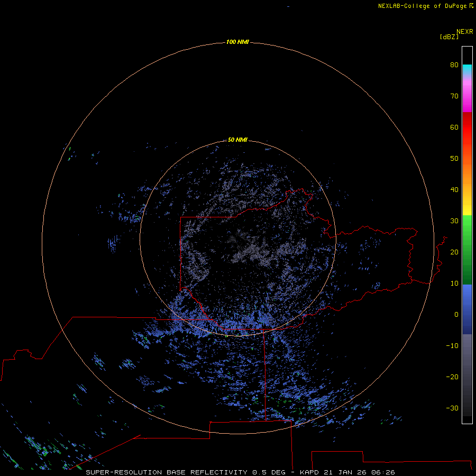
Task: Click the 80 dBZ scale value
Action: [454, 65]
